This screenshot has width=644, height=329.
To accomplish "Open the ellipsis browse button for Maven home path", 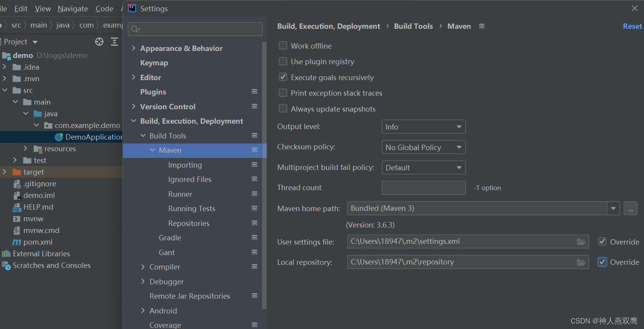I will (630, 208).
